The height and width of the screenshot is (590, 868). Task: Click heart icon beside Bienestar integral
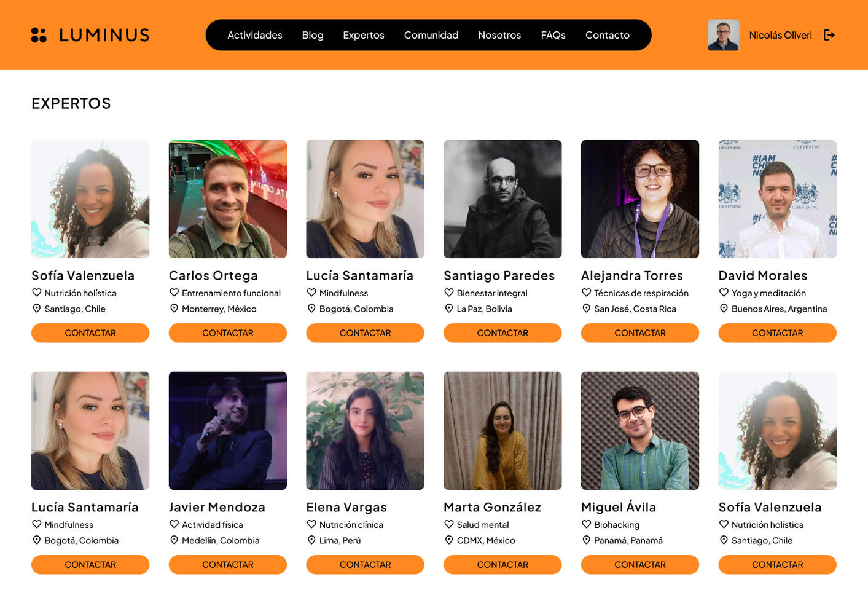click(449, 293)
